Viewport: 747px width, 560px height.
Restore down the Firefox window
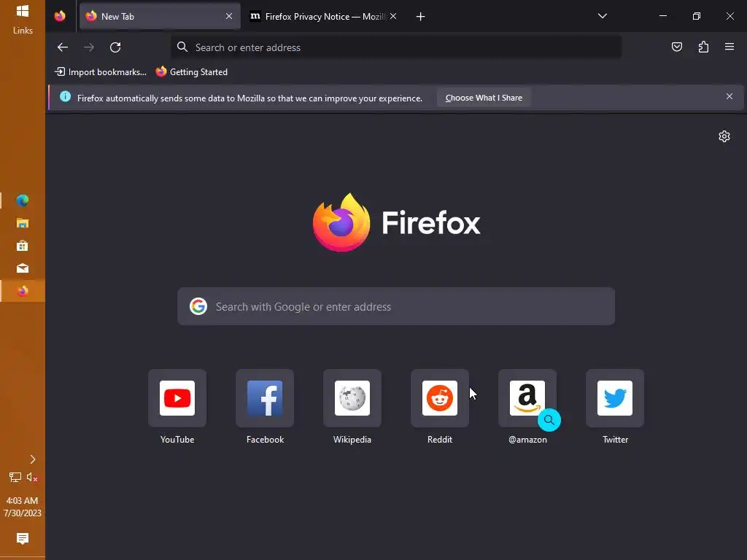tap(696, 16)
